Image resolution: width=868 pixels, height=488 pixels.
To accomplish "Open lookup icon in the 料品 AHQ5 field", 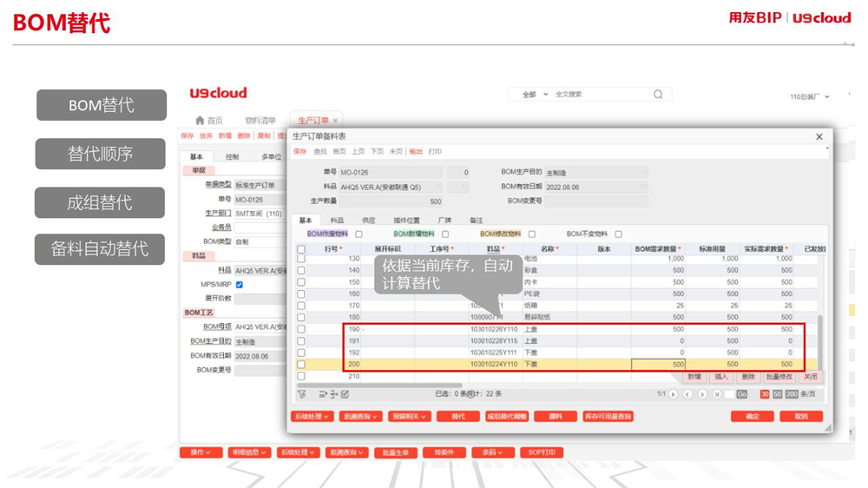I will pos(437,188).
